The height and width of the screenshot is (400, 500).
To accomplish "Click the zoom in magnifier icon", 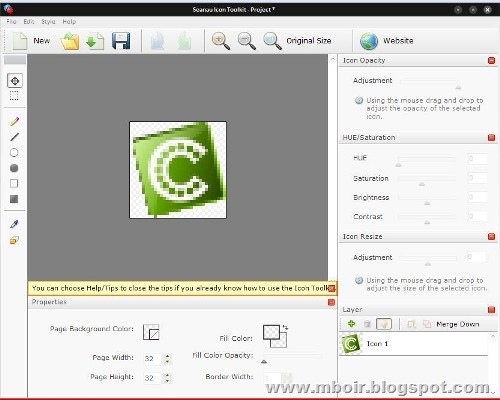I will (221, 41).
